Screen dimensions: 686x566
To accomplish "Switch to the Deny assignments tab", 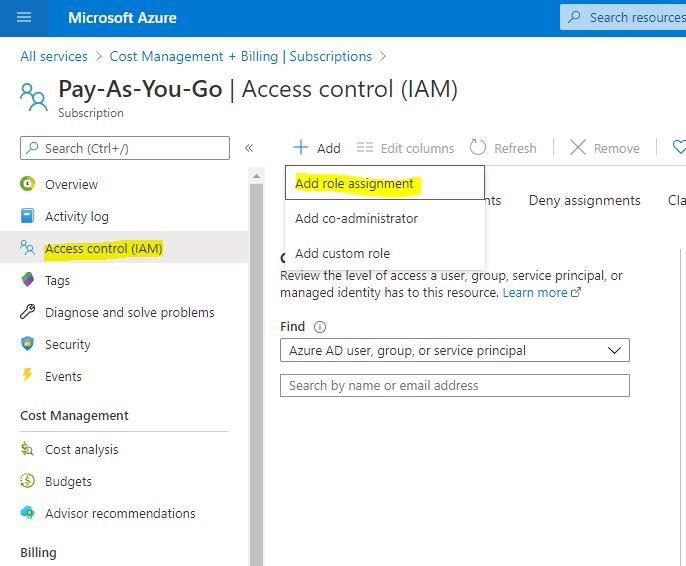I will click(x=584, y=200).
